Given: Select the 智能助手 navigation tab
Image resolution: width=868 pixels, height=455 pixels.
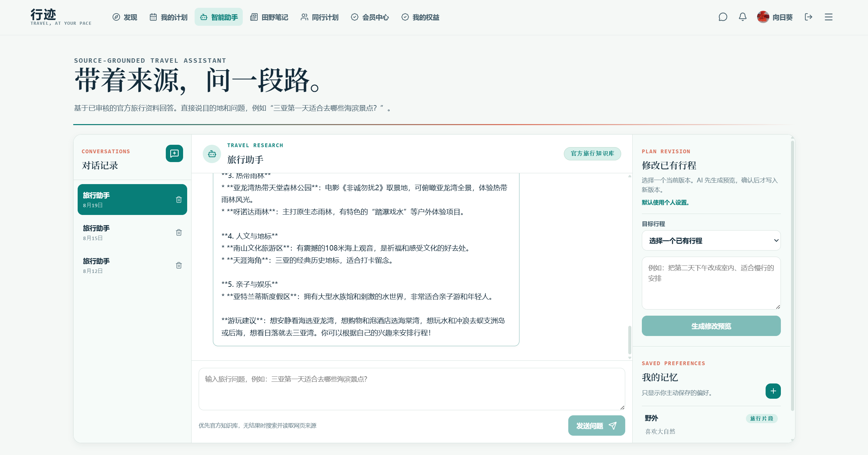Looking at the screenshot, I should pyautogui.click(x=219, y=17).
